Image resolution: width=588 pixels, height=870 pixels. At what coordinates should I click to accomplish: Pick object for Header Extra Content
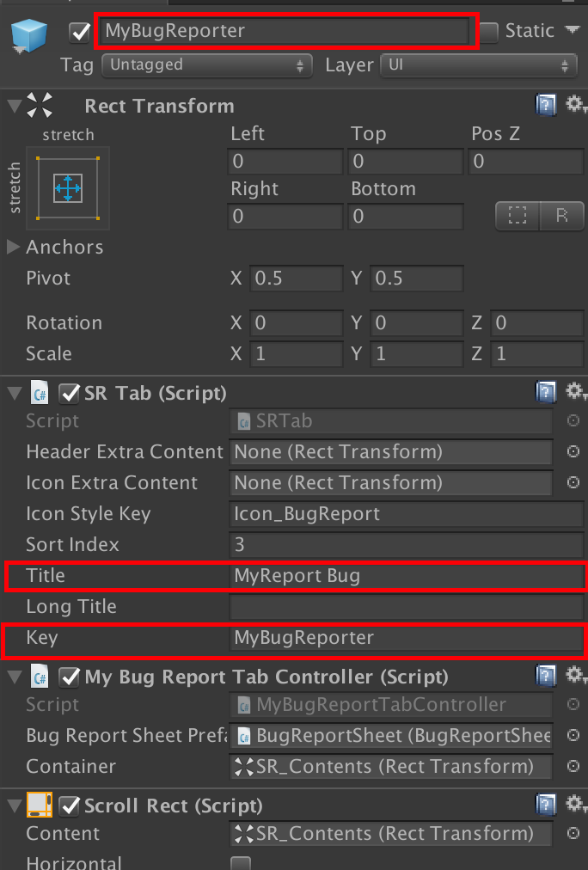point(573,451)
